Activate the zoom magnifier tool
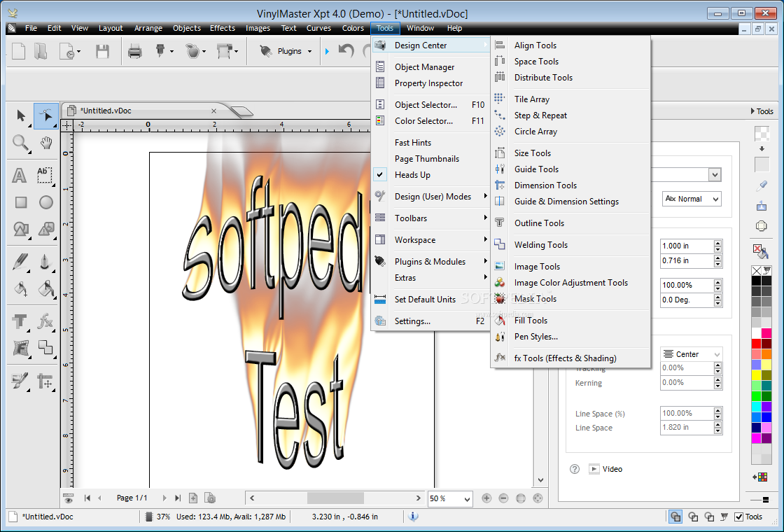Viewport: 784px width, 532px height. 20,143
